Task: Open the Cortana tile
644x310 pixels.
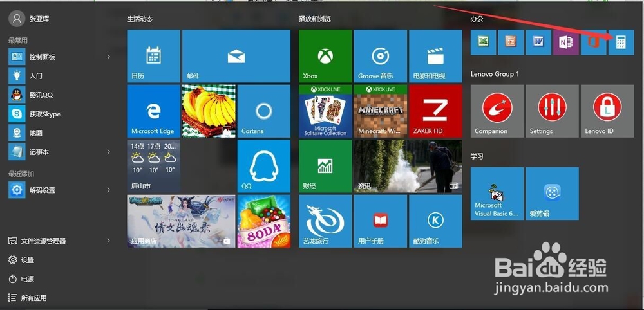Action: tap(263, 111)
